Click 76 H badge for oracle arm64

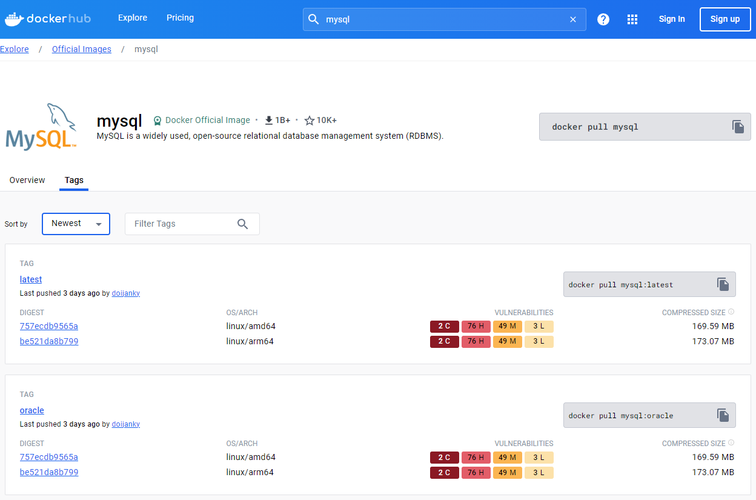point(476,473)
